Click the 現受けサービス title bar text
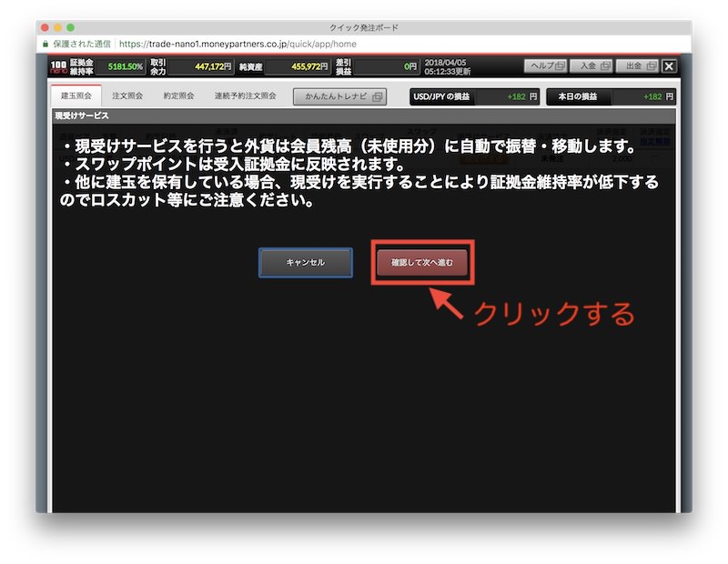Screen dimensions: 728x564 (x=82, y=116)
